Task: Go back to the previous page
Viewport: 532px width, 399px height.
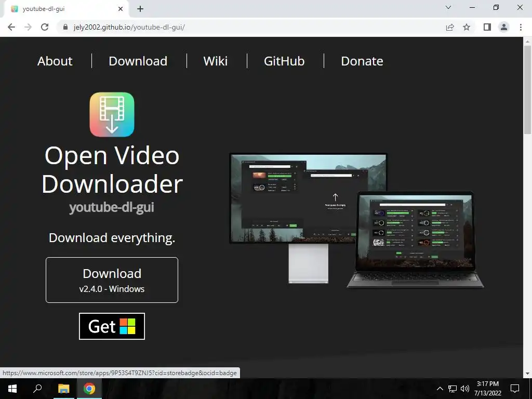Action: point(11,27)
